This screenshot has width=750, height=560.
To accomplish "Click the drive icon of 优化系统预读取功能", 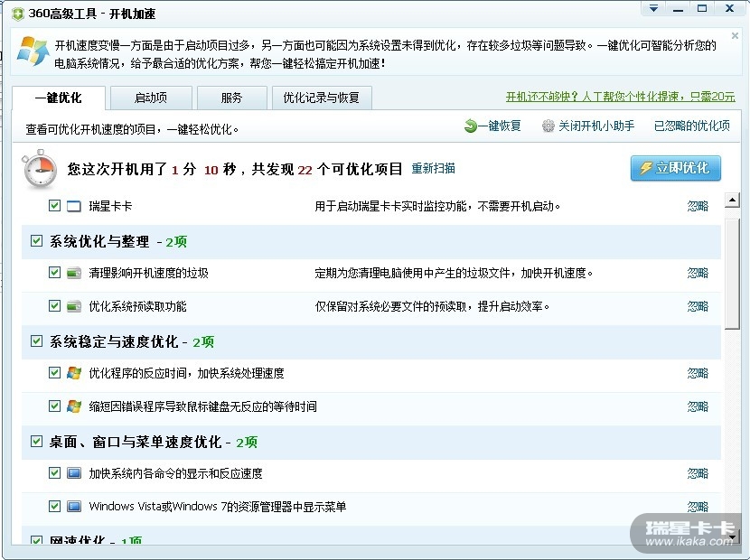I will pyautogui.click(x=74, y=306).
